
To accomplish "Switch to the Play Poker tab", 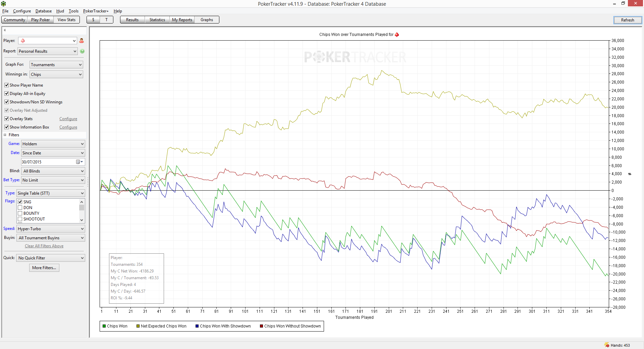I will (40, 20).
